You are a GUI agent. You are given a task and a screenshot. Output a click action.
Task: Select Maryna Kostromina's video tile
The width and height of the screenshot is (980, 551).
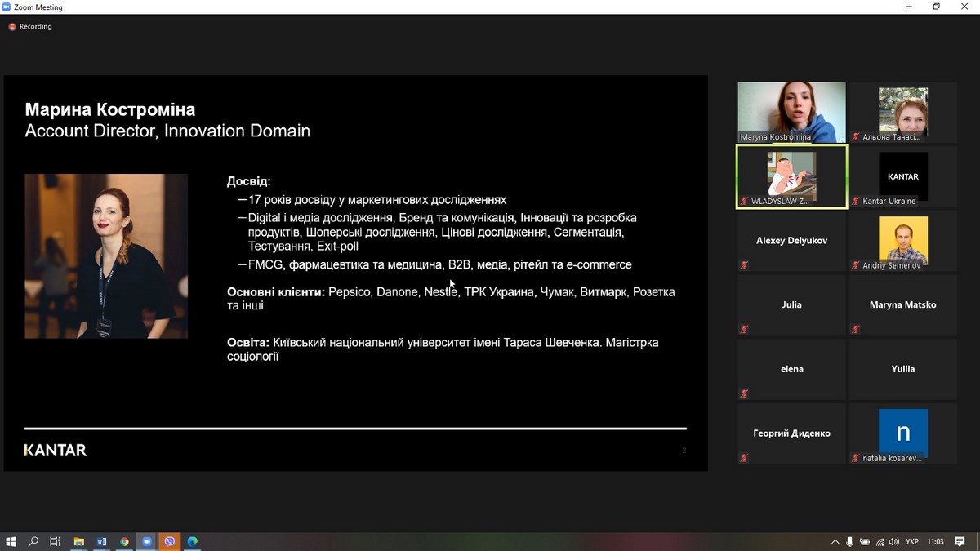[791, 112]
